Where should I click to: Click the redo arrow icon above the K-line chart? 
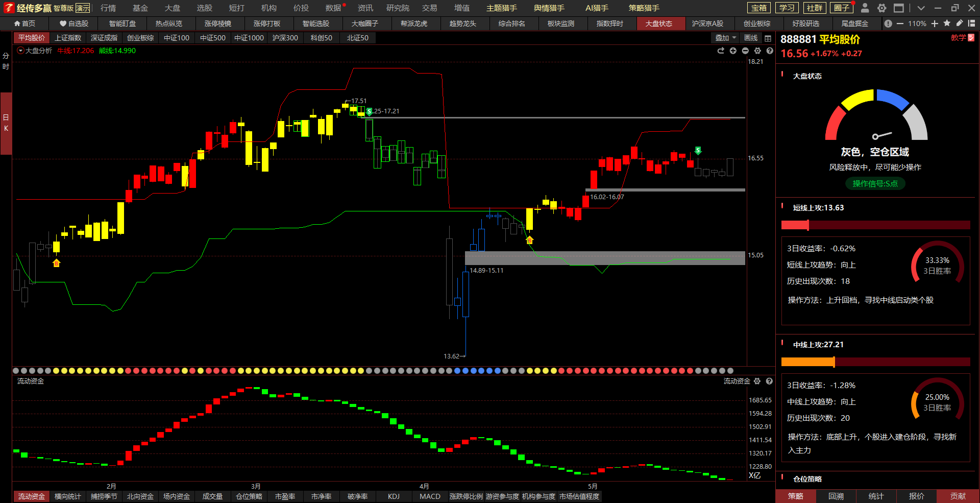pos(721,51)
